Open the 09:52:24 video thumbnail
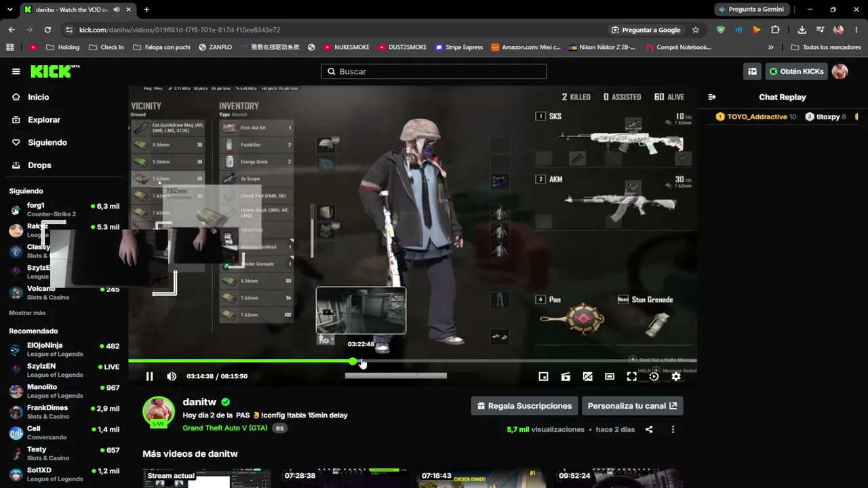 point(618,478)
